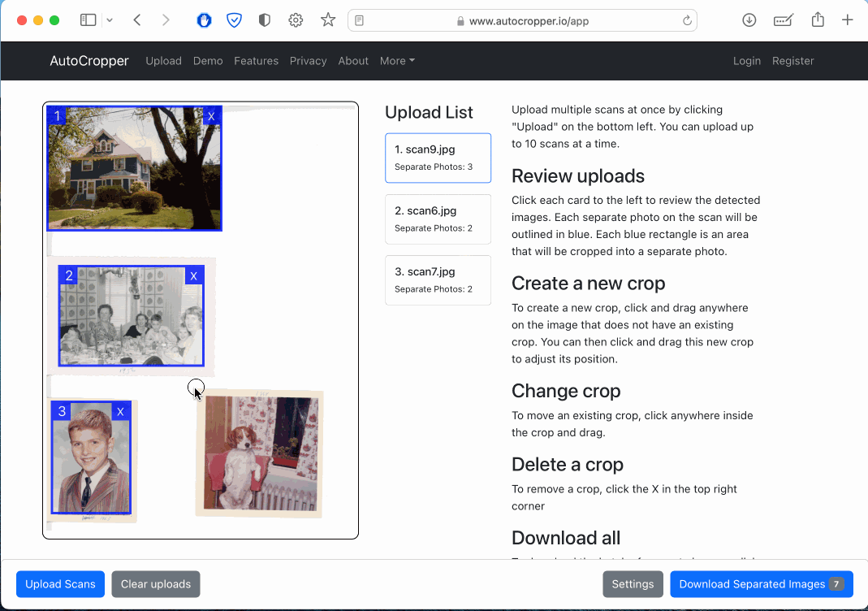This screenshot has height=611, width=868.
Task: Clear all uploads
Action: (x=155, y=583)
